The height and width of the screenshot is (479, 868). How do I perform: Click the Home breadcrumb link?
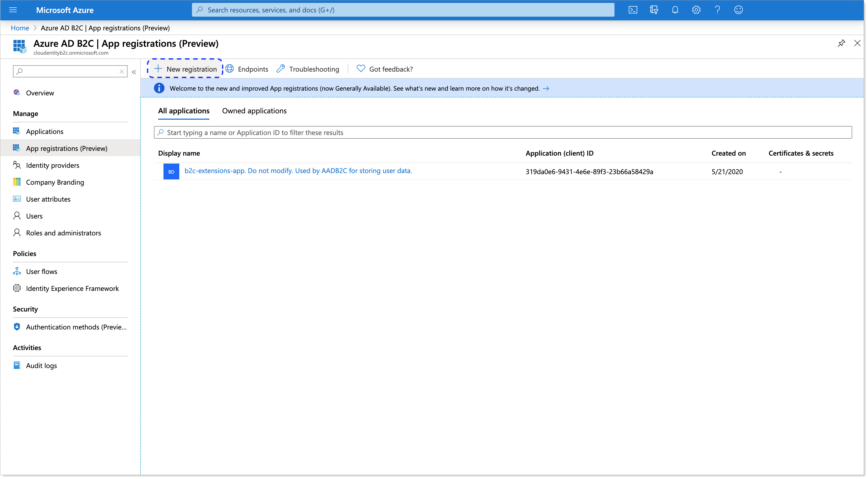tap(20, 28)
